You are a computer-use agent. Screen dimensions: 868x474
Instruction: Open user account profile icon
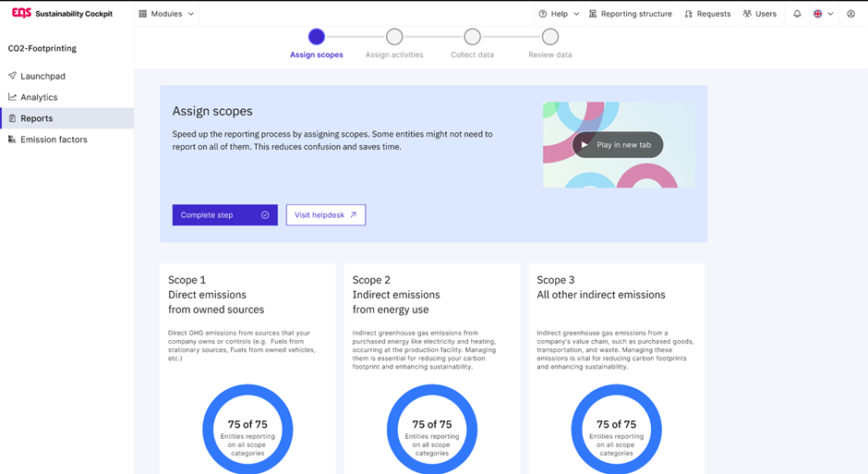[850, 14]
